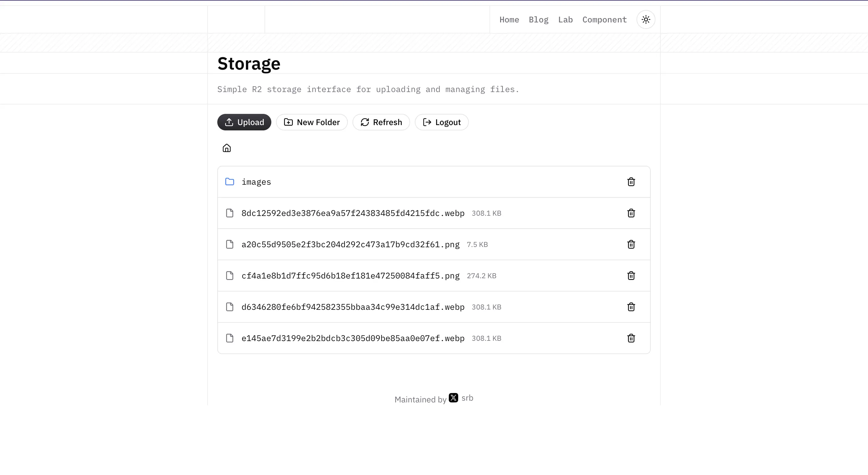The width and height of the screenshot is (868, 475).
Task: Click the Logout button
Action: tap(441, 122)
